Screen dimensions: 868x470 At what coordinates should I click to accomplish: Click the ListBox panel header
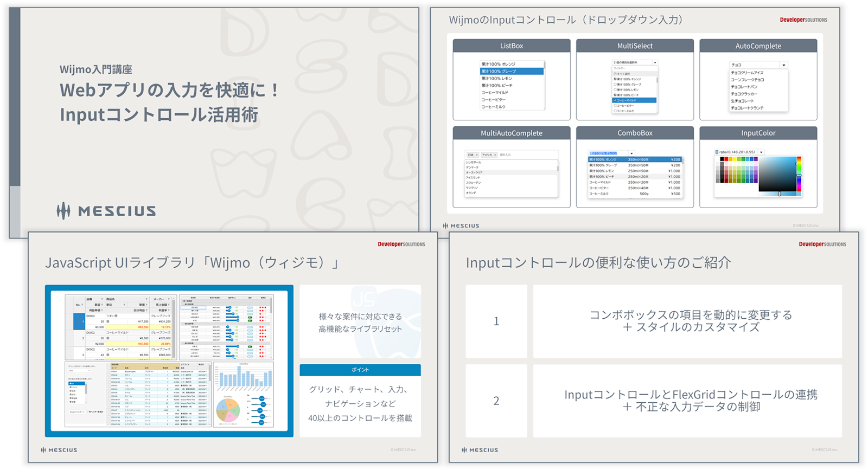click(x=512, y=46)
